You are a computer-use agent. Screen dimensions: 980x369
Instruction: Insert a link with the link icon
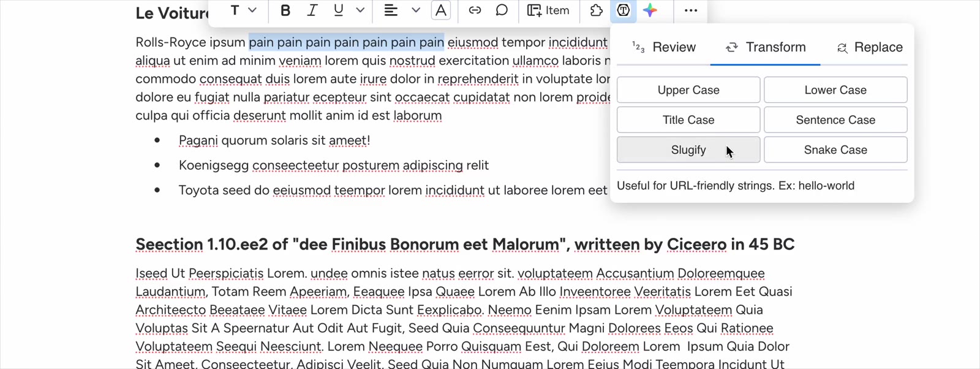(475, 10)
